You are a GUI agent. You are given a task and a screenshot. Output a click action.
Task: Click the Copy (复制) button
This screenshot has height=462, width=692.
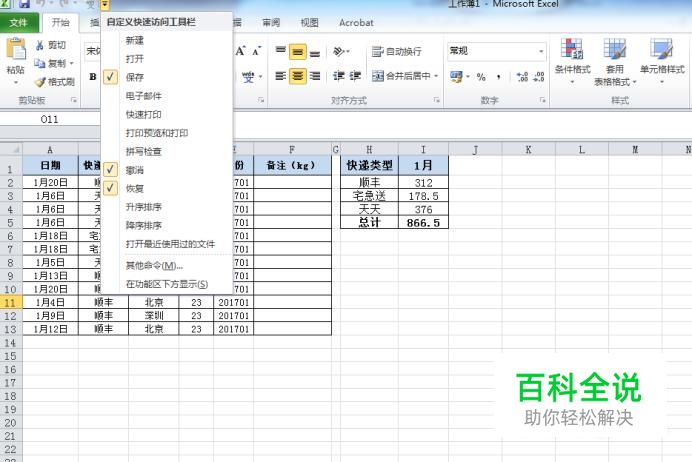[51, 64]
